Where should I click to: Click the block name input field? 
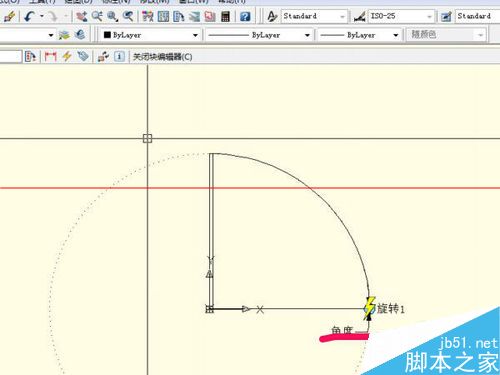11,56
